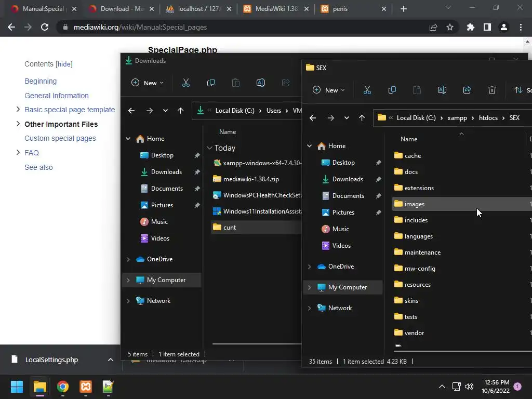Screen dimensions: 532x399
Task: Open Windows Start menu
Action: click(17, 387)
